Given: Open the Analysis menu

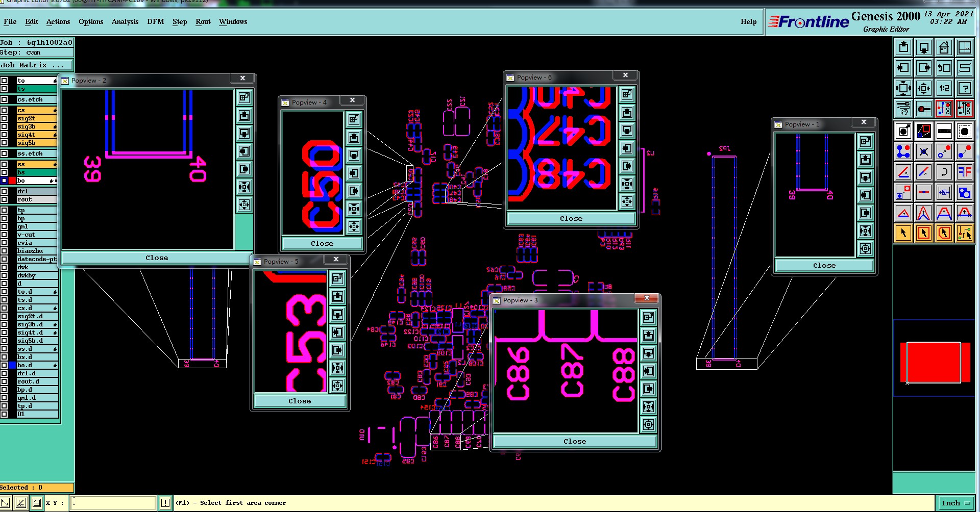Looking at the screenshot, I should pos(125,21).
